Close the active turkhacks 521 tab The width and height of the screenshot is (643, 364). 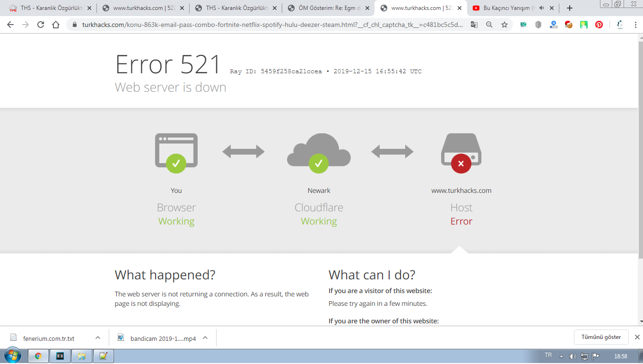pos(459,8)
